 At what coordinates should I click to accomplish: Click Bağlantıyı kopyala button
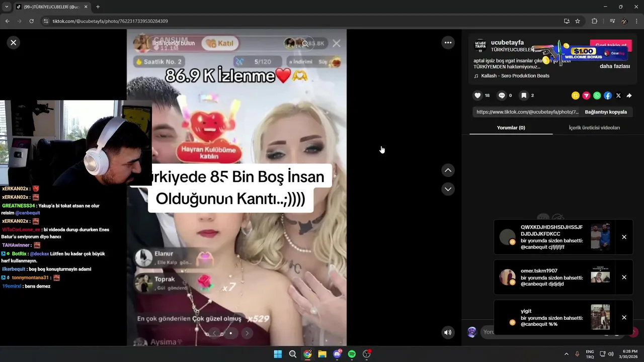click(x=606, y=112)
